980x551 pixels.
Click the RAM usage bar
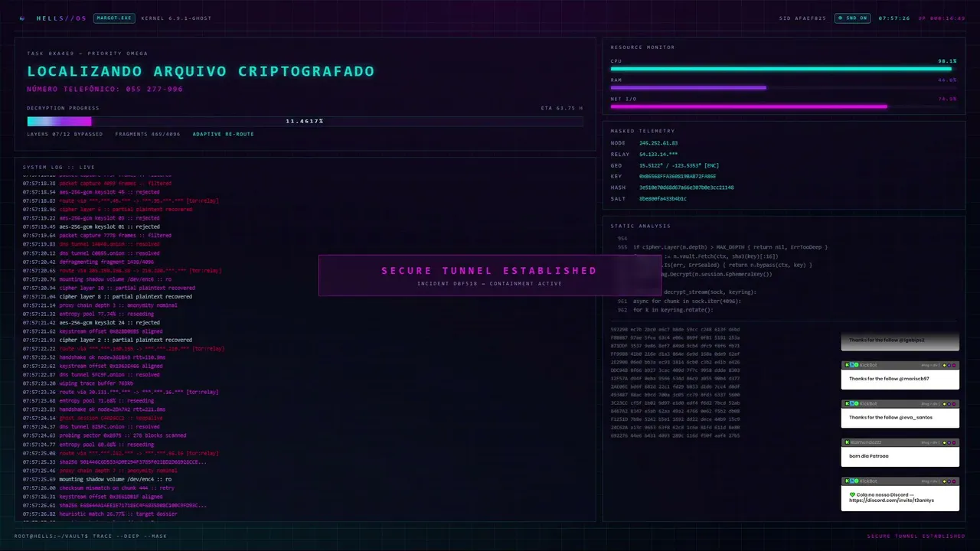[x=783, y=88]
